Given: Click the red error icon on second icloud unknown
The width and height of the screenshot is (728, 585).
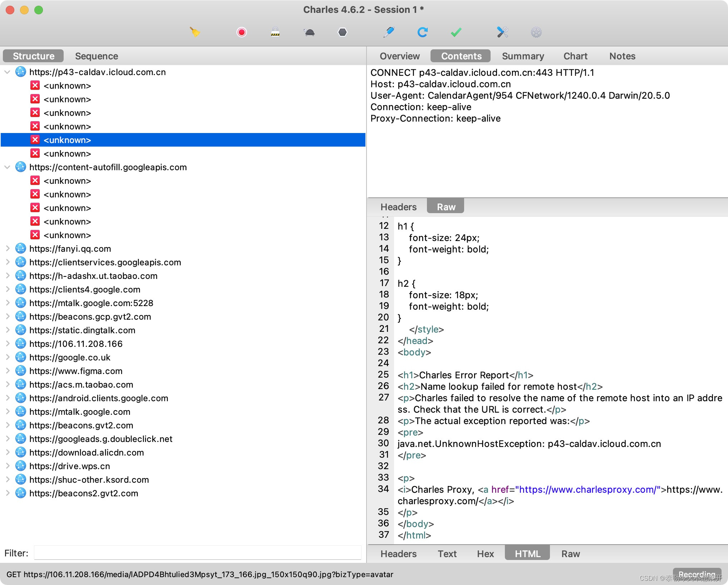Looking at the screenshot, I should pos(35,99).
